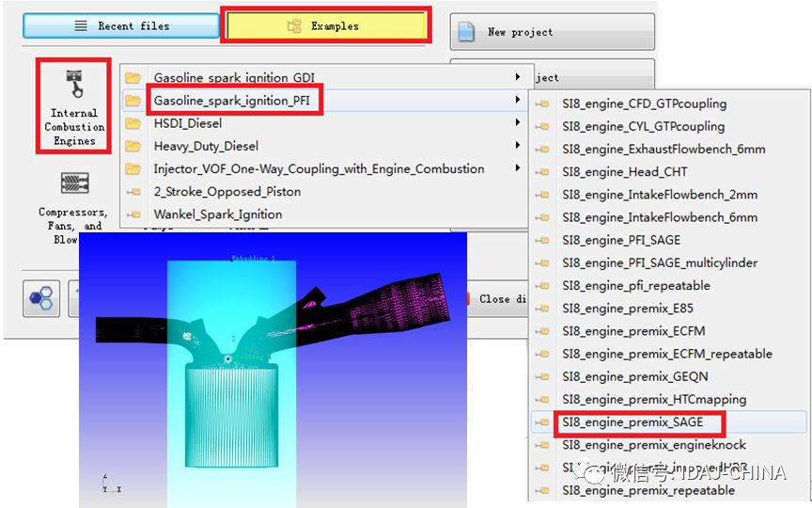Click the Recent files list icon
This screenshot has height=508, width=812.
coord(81,26)
